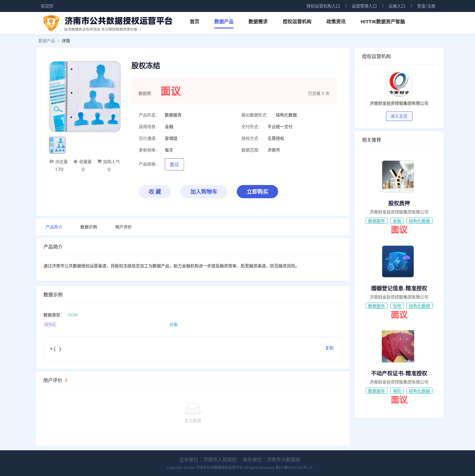Click the 进入主页 button

pyautogui.click(x=399, y=116)
